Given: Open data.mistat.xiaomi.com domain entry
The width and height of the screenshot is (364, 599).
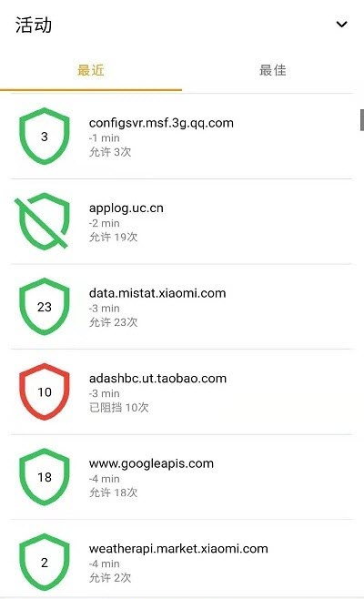Looking at the screenshot, I should tap(182, 307).
